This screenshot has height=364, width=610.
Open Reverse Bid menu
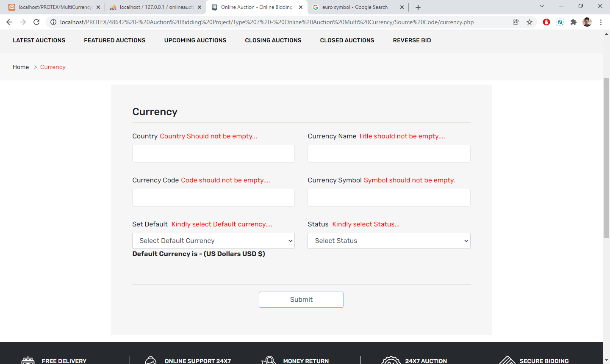coord(412,40)
